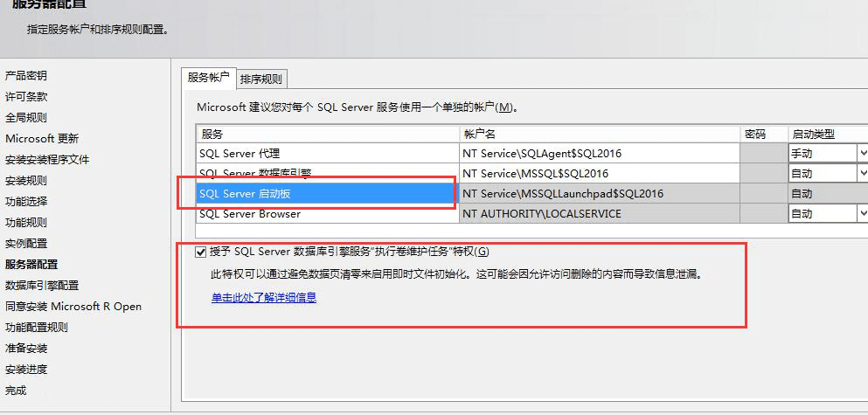Go to 实例配置 step in sidebar
Screen dimensions: 868x415
pos(26,244)
